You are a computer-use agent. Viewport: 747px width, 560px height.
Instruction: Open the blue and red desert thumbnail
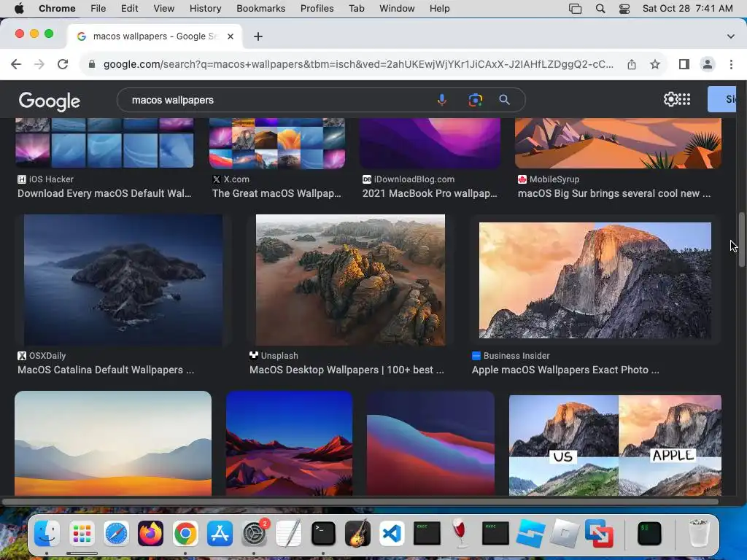pyautogui.click(x=289, y=443)
